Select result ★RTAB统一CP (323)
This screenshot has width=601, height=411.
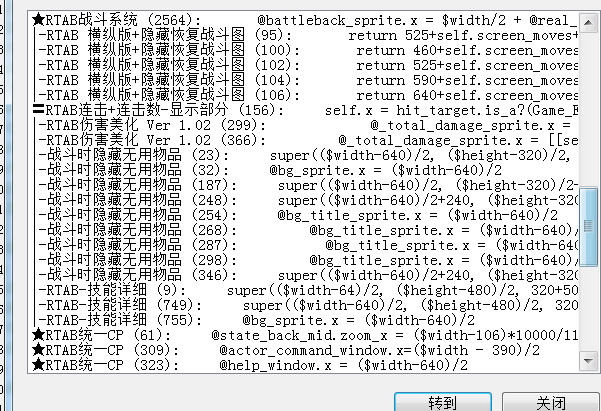(x=304, y=365)
